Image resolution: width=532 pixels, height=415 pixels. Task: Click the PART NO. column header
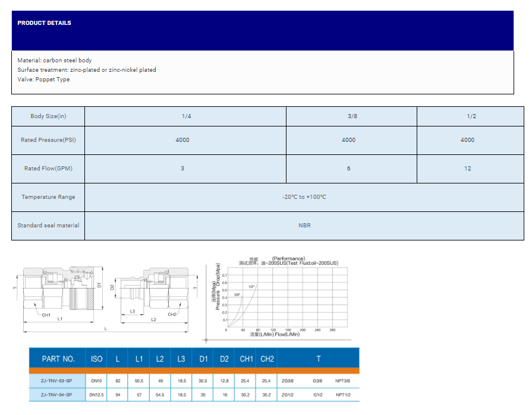(58, 359)
